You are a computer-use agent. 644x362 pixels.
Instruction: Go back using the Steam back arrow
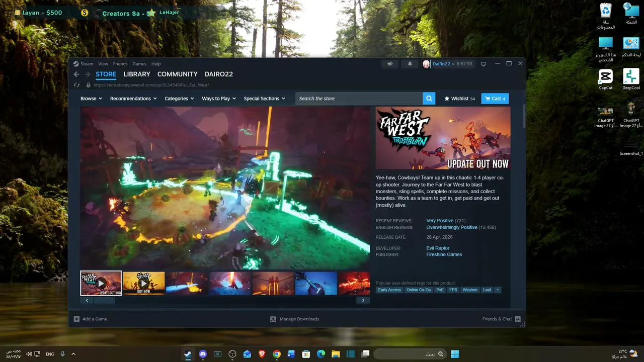[x=76, y=74]
